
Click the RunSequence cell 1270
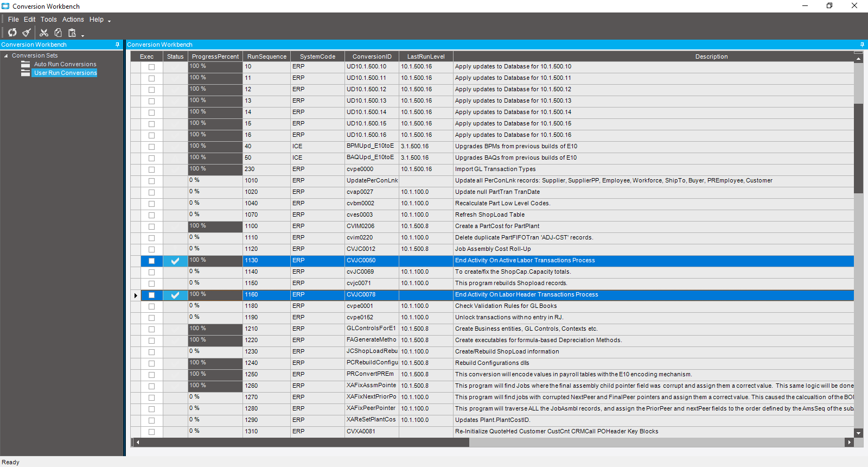[266, 397]
